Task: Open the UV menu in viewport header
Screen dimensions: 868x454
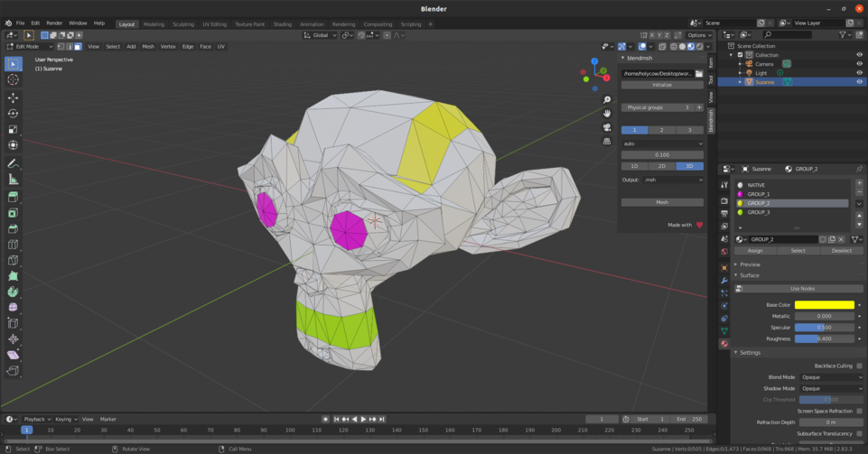Action: [221, 46]
